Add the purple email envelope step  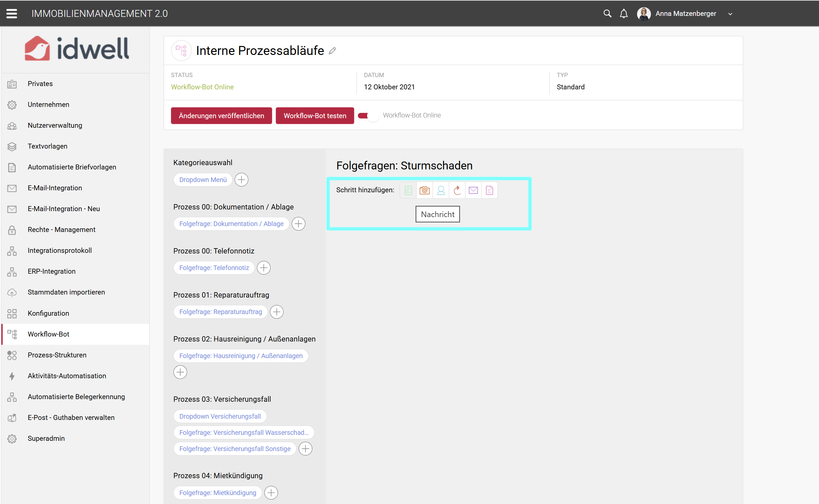point(473,190)
